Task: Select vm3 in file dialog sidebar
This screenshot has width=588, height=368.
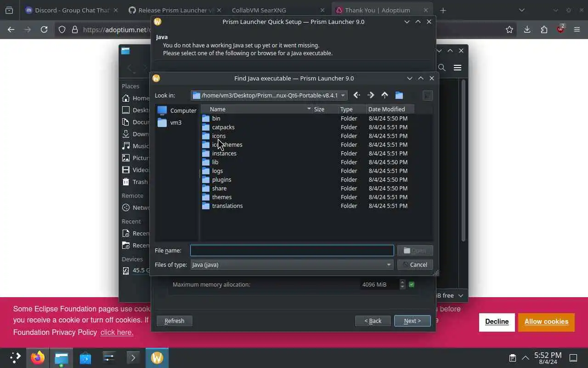Action: pyautogui.click(x=170, y=122)
